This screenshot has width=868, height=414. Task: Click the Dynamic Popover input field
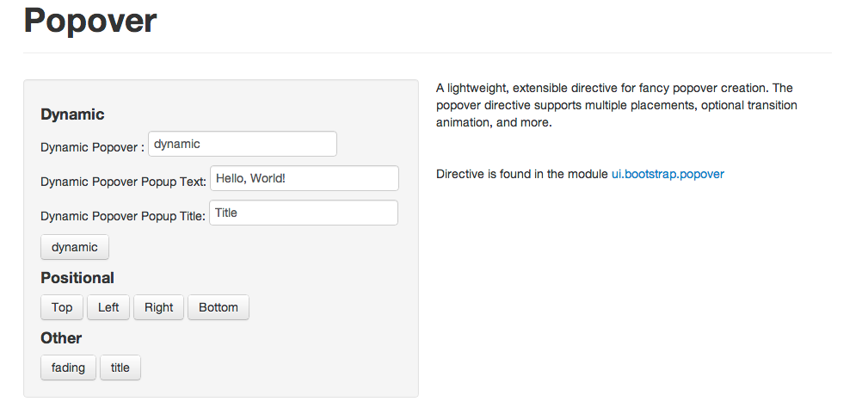[x=243, y=144]
